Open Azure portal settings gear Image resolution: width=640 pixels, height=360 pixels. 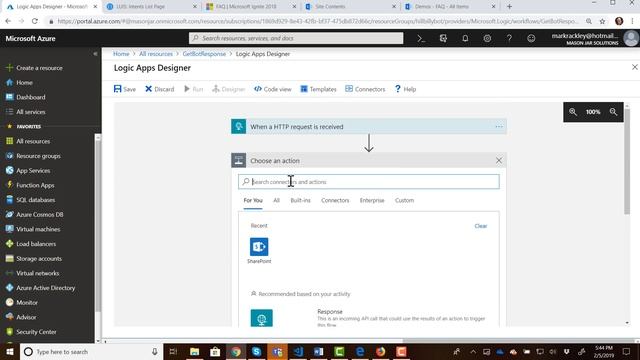pyautogui.click(x=487, y=38)
